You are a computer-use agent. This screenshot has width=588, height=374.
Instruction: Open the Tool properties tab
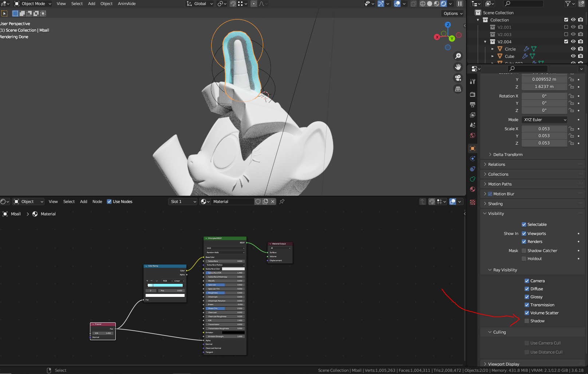point(473,81)
